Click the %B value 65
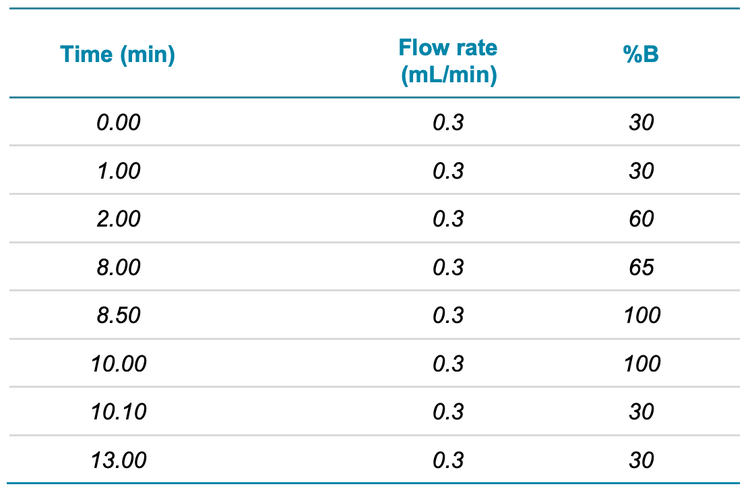 point(641,268)
